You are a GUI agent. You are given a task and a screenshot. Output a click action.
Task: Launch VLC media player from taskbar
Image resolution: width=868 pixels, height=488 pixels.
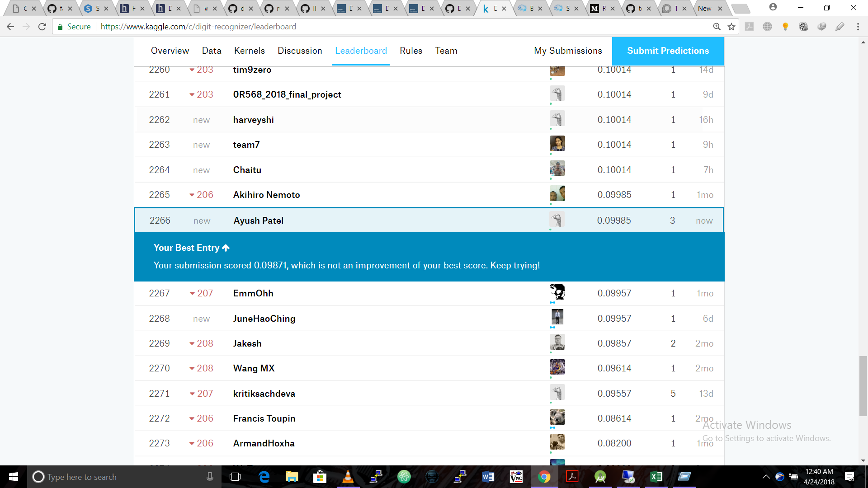[x=348, y=477]
